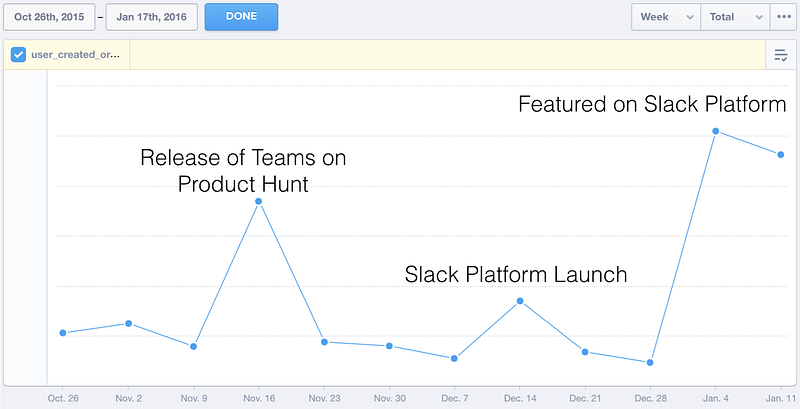
Task: Click the Nov. 16 axis label
Action: tap(259, 398)
